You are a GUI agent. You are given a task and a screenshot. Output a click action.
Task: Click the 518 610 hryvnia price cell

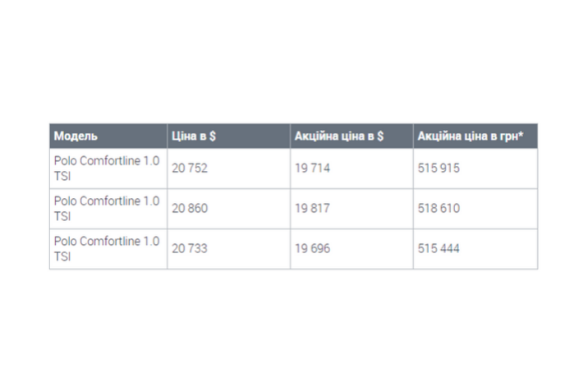475,209
